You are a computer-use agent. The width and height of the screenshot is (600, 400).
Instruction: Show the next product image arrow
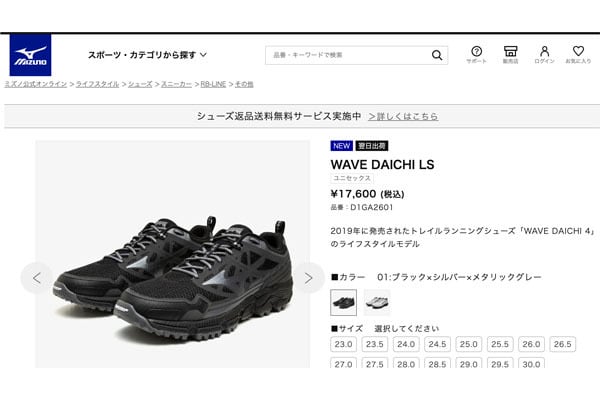pos(308,278)
